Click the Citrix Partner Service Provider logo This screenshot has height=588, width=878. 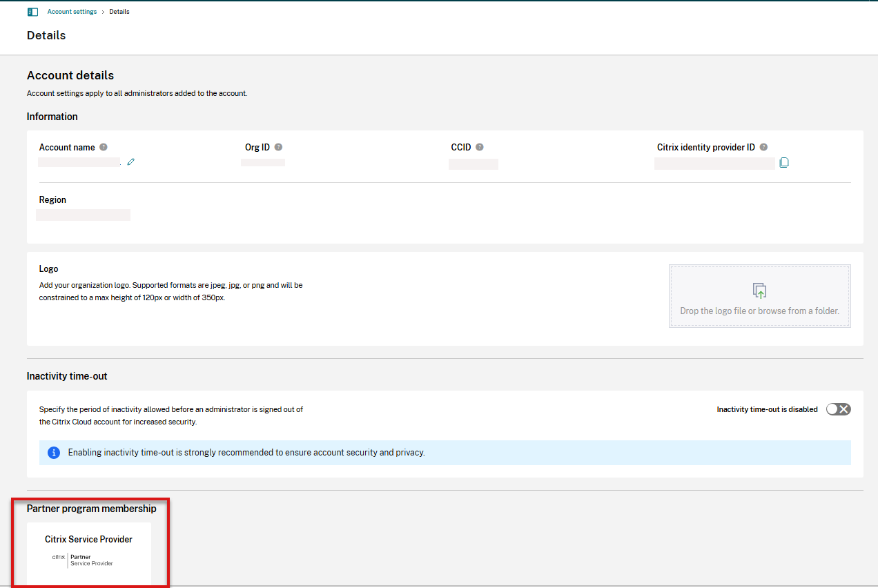tap(83, 560)
